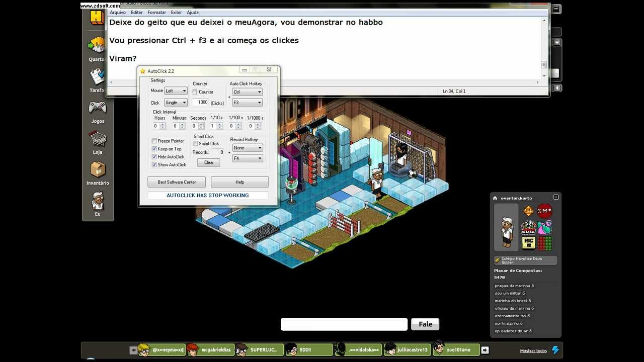The width and height of the screenshot is (644, 362).
Task: Click the Fale speak button
Action: 425,324
